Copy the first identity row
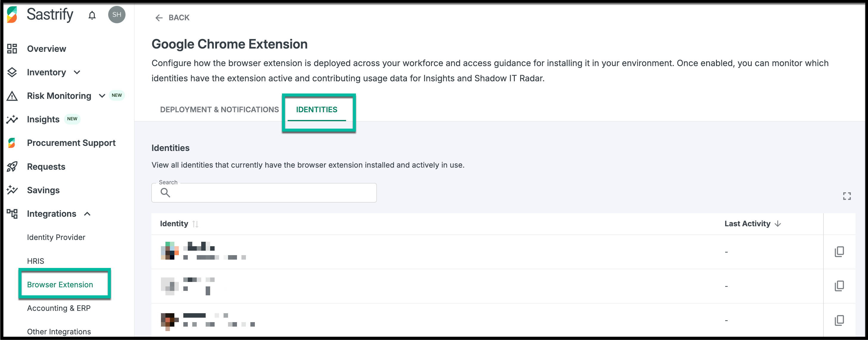 (x=839, y=252)
